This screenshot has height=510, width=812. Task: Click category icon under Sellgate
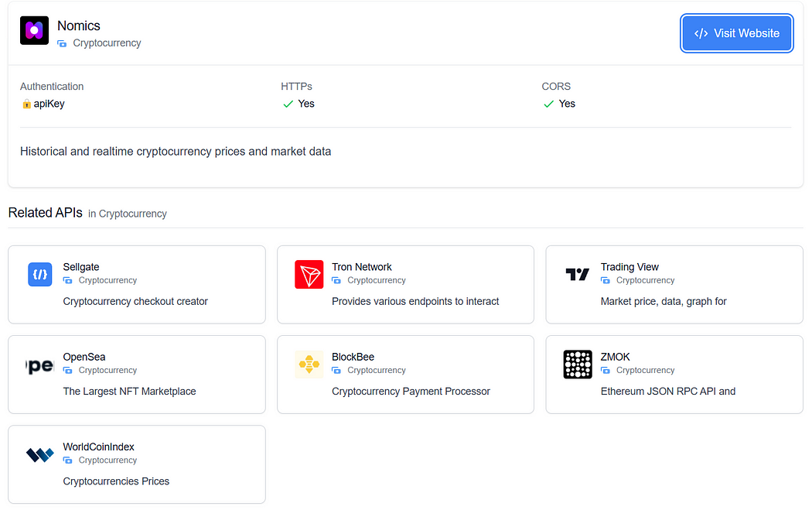coord(67,280)
